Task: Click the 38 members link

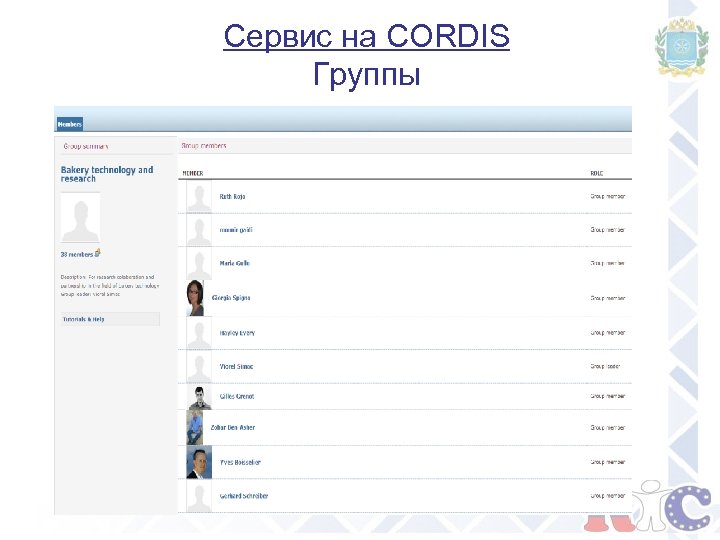Action: [x=77, y=254]
